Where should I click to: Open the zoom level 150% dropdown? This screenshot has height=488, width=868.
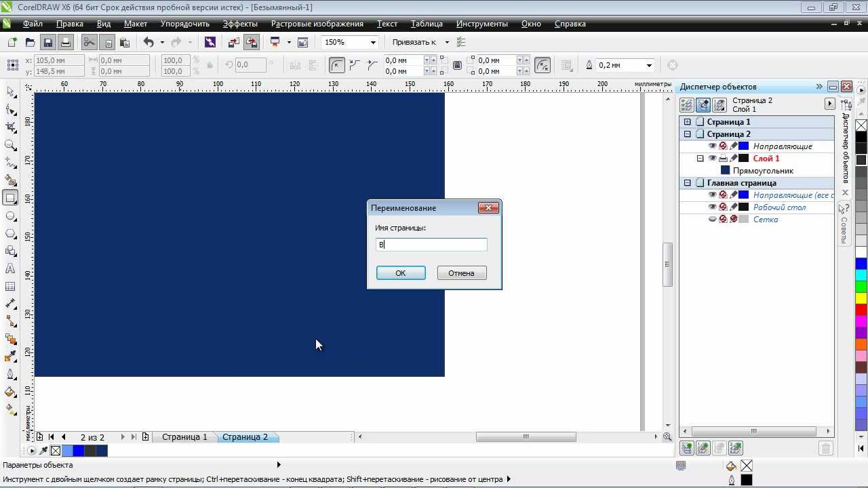[372, 42]
